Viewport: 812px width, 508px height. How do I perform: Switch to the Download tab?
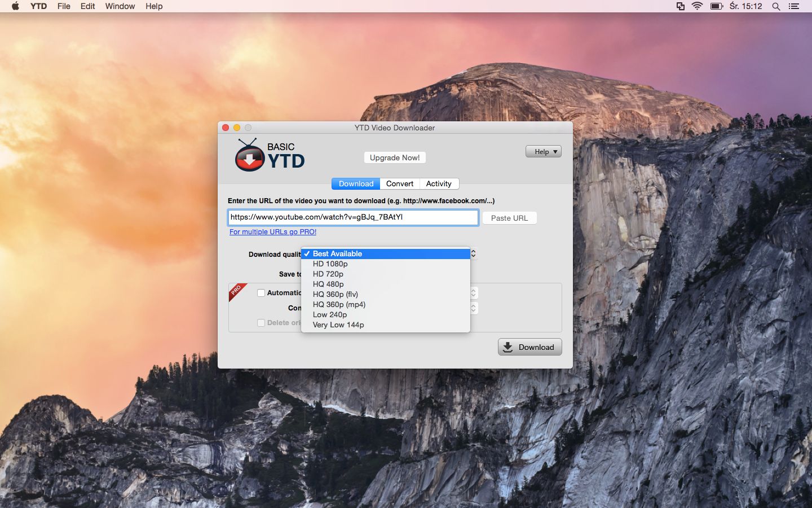point(356,183)
